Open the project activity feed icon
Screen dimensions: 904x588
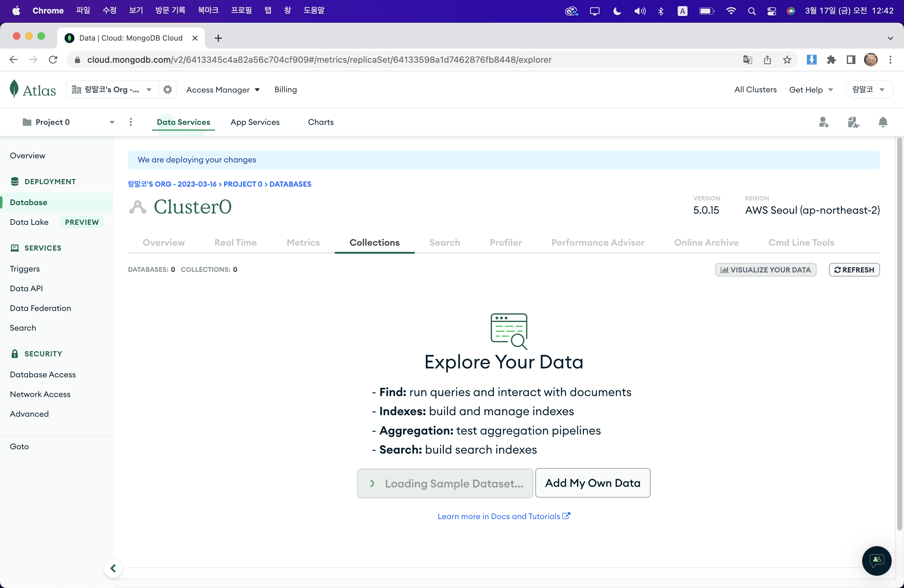(x=854, y=122)
